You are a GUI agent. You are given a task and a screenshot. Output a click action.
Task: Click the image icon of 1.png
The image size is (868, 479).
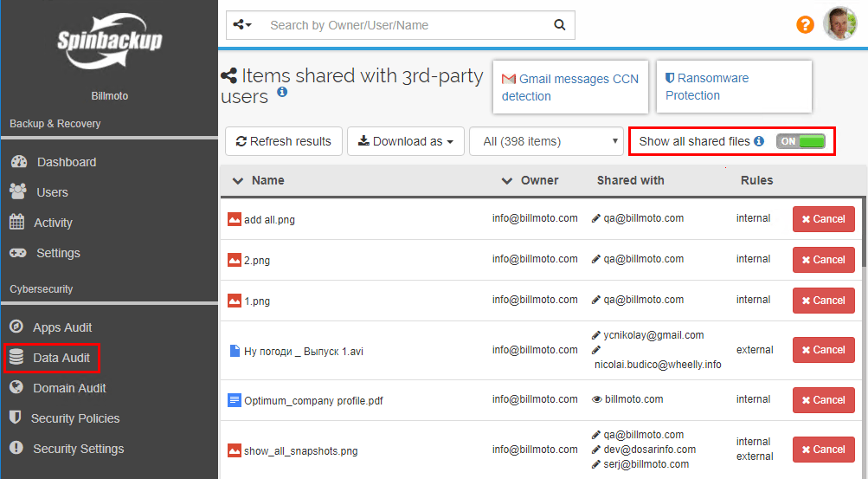235,301
